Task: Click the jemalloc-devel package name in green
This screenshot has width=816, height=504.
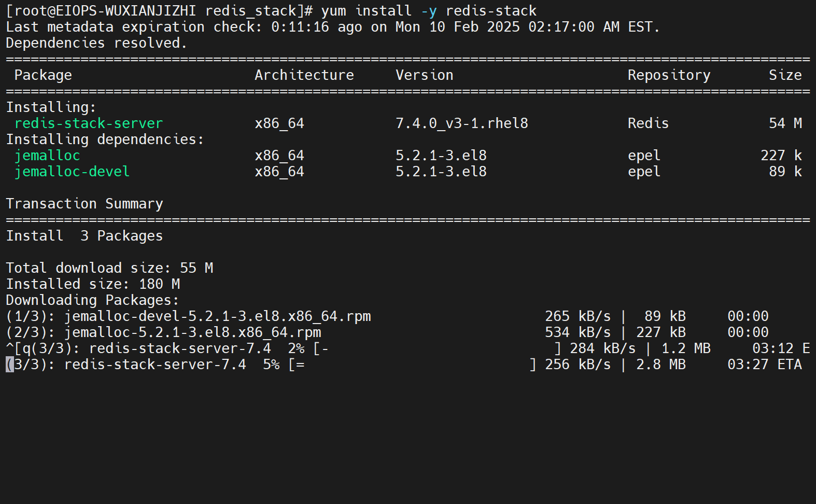Action: 72,172
